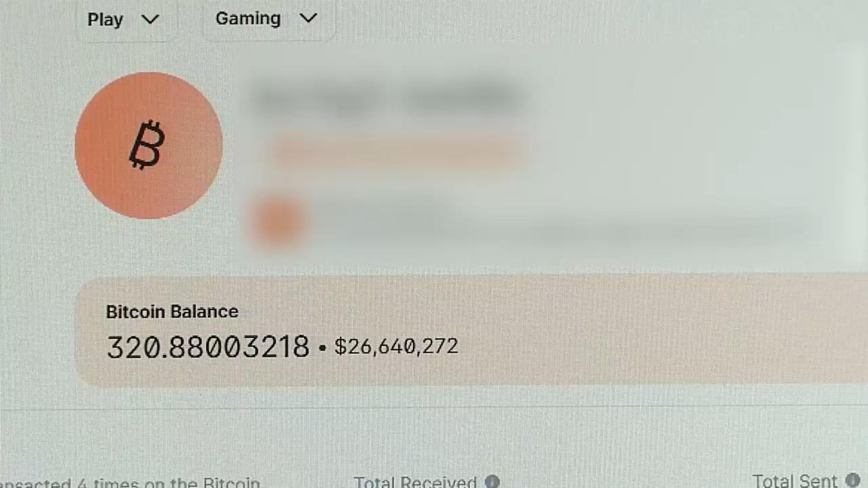Click the large orange Bitcoin logo

click(148, 145)
